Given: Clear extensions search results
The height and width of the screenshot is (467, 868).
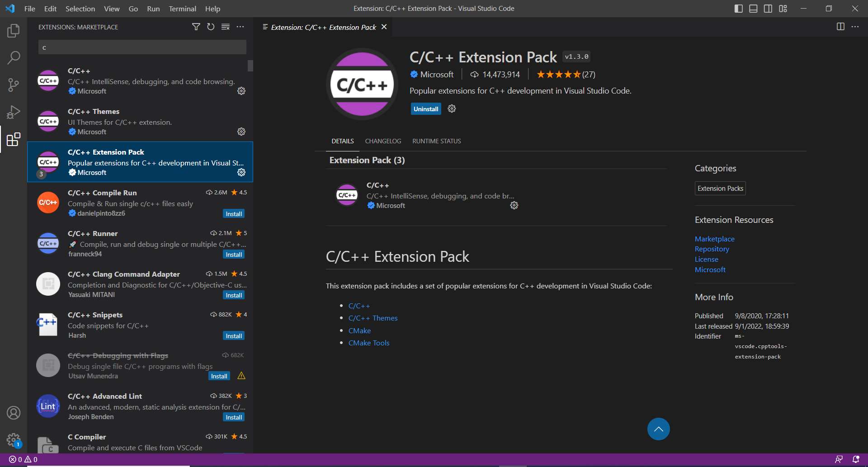Looking at the screenshot, I should tap(226, 27).
